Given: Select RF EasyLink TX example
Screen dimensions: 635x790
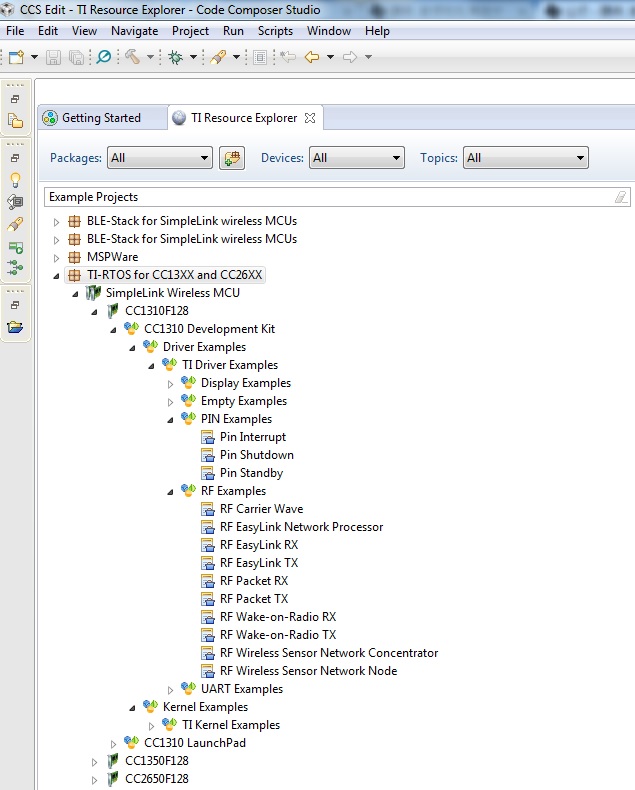Looking at the screenshot, I should point(259,563).
